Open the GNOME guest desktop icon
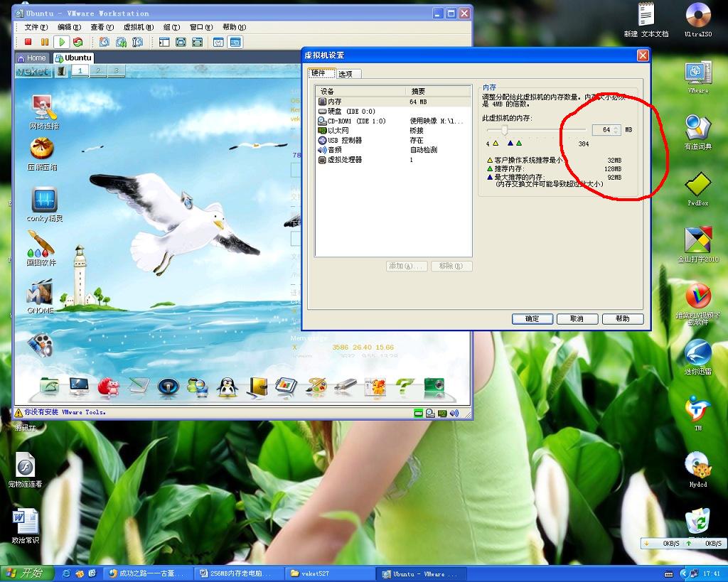 point(40,297)
